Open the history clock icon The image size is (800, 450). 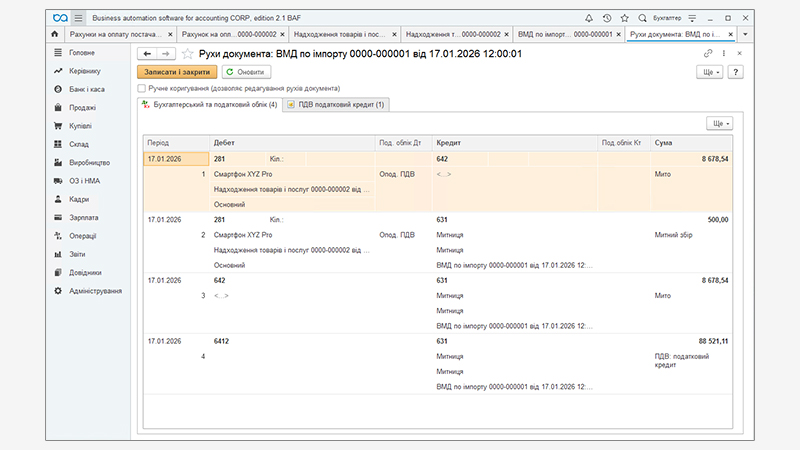pos(606,18)
